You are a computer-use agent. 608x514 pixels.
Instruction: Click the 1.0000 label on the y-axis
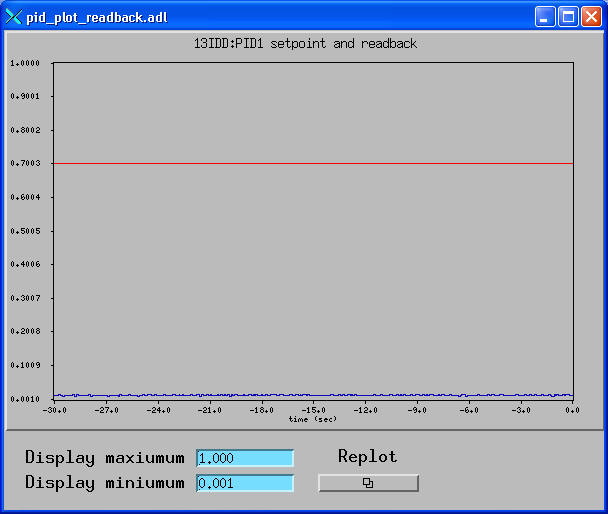pyautogui.click(x=25, y=63)
